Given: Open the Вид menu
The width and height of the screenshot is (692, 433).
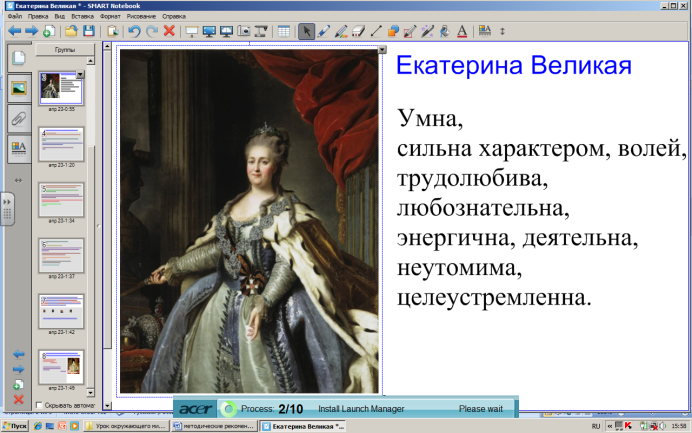Looking at the screenshot, I should point(60,16).
